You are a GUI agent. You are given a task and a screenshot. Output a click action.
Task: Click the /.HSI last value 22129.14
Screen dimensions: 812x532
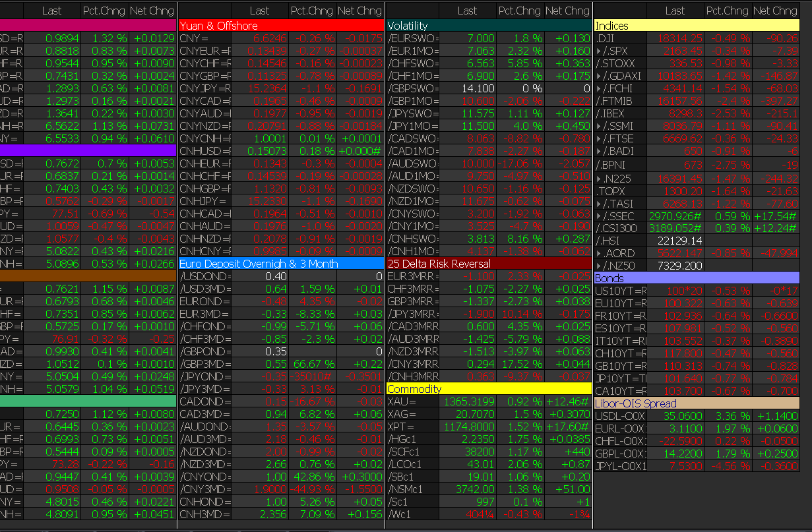[x=679, y=241]
